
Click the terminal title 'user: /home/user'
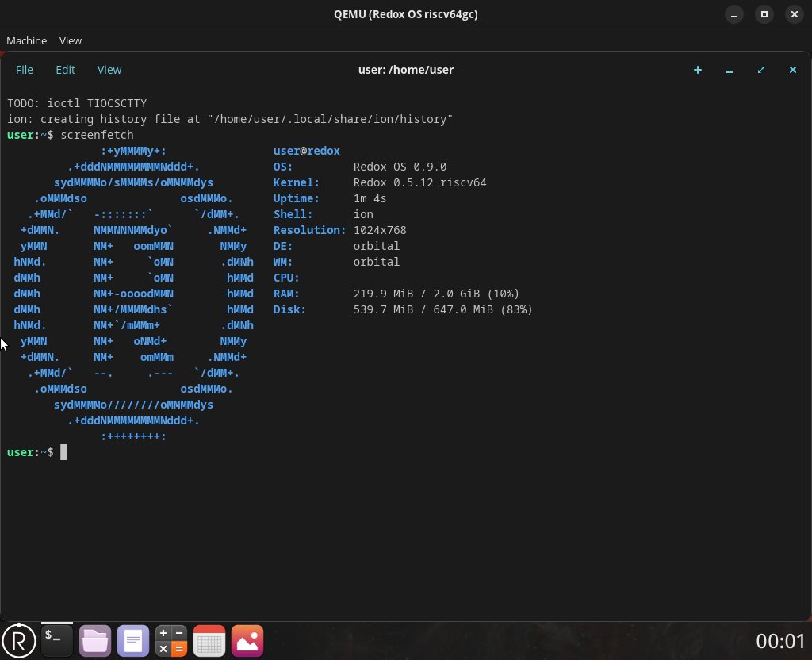[x=405, y=70]
